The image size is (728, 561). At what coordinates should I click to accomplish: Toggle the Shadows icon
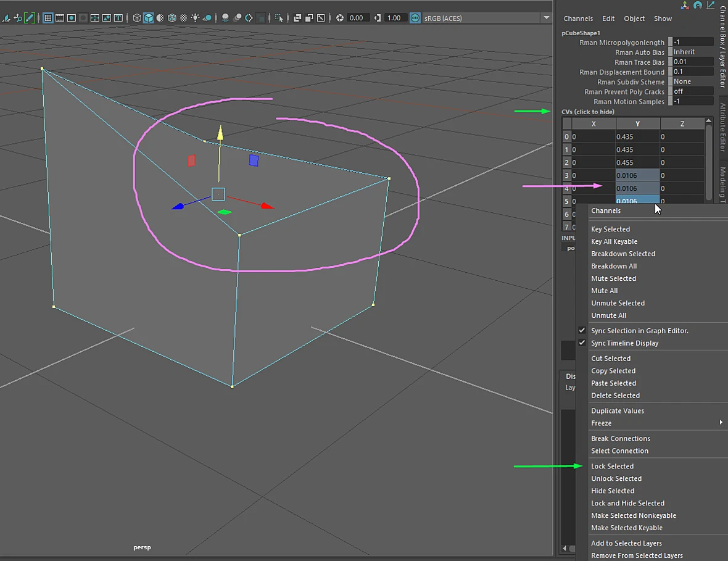click(x=207, y=18)
